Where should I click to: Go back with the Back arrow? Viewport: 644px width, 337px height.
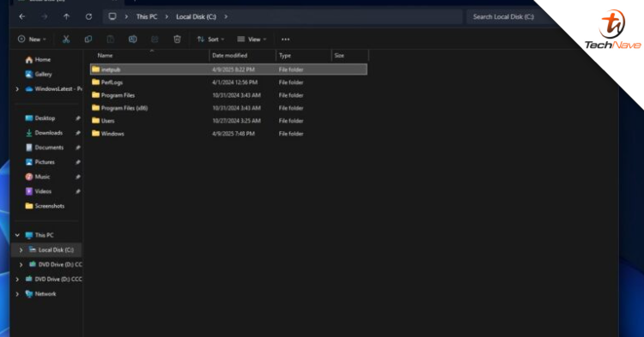[22, 17]
